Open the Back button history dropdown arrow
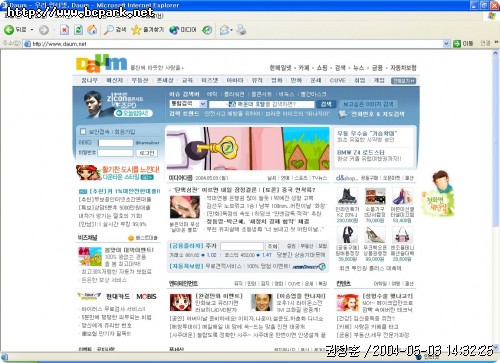Viewport: 500px width, 363px height. point(32,30)
